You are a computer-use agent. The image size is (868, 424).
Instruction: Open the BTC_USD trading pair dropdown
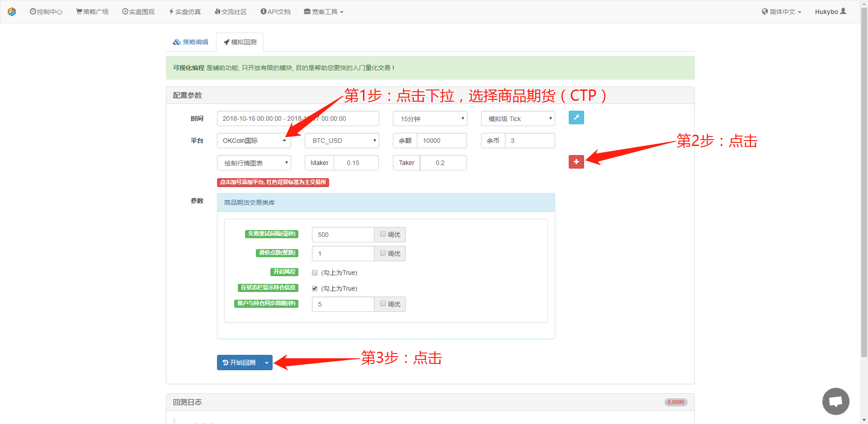click(342, 141)
